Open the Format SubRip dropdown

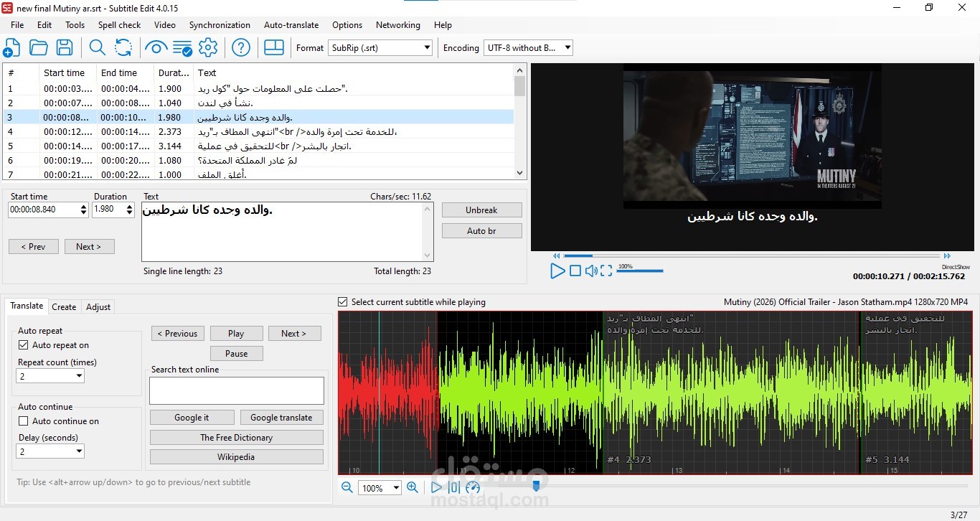click(x=380, y=48)
